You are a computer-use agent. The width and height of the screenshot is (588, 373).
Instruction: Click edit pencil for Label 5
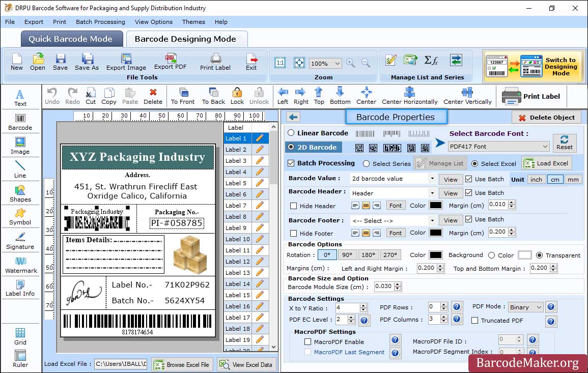(x=260, y=183)
